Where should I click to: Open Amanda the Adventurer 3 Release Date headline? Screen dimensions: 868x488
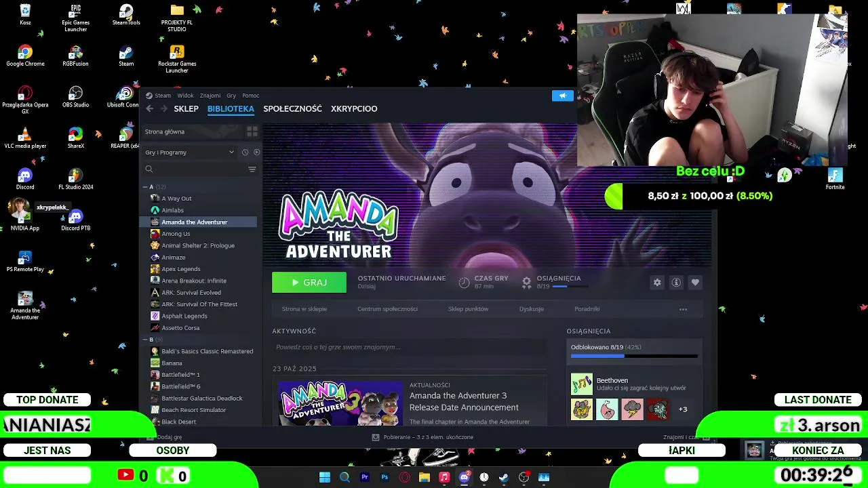[x=464, y=401]
